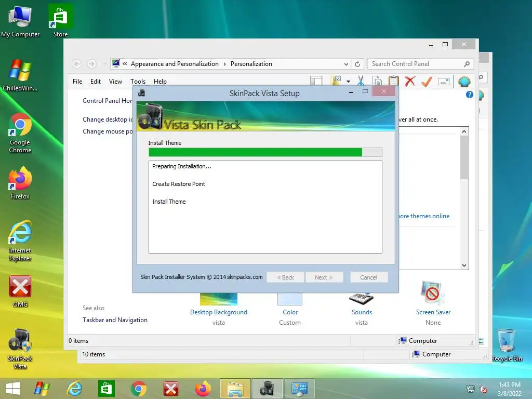Launch Internet Explorer from taskbar
Viewport: 532px width, 399px height.
coord(74,389)
